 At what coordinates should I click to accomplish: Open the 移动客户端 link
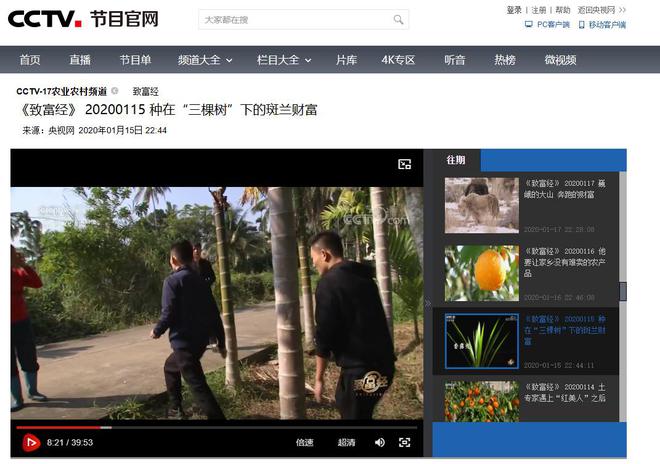[602, 25]
